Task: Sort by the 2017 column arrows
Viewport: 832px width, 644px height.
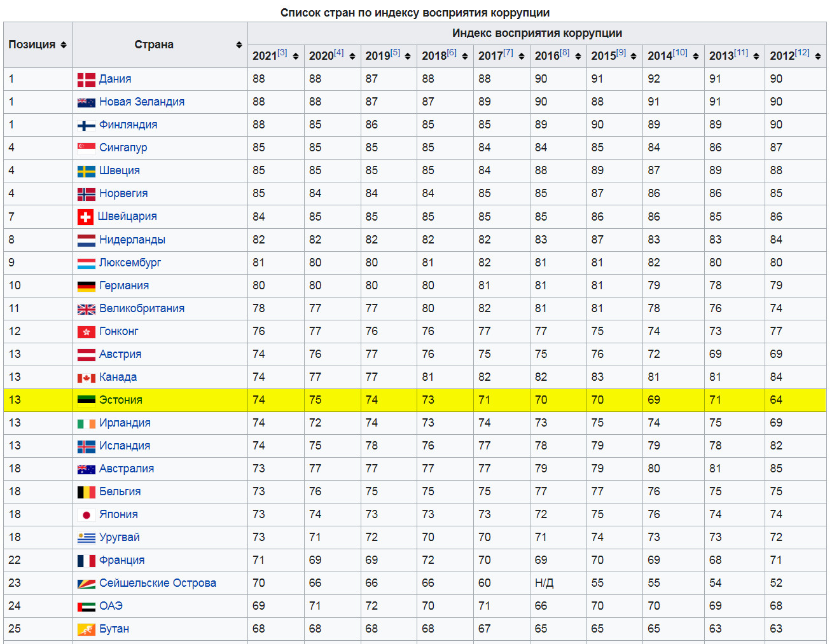Action: tap(522, 56)
